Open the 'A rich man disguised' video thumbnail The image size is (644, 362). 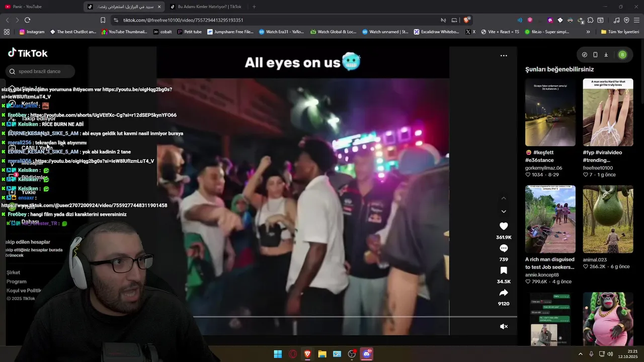coord(550,219)
